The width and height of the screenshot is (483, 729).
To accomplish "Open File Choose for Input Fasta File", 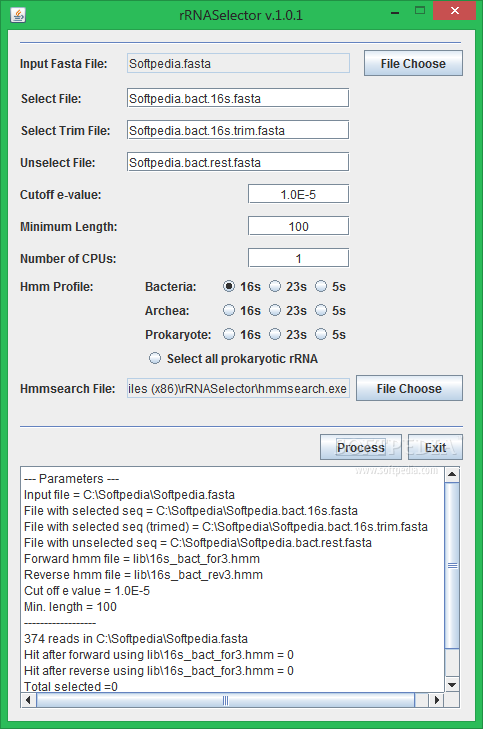I will pyautogui.click(x=413, y=63).
